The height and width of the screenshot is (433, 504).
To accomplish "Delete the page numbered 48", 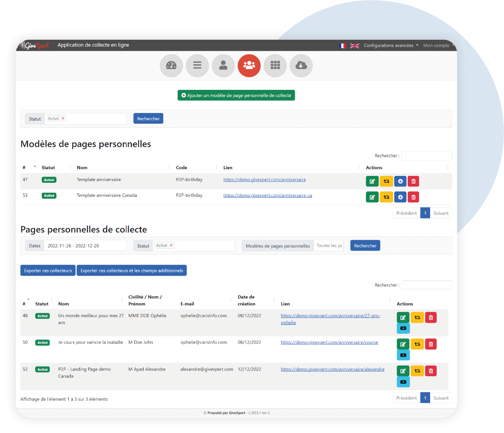I will (x=431, y=317).
